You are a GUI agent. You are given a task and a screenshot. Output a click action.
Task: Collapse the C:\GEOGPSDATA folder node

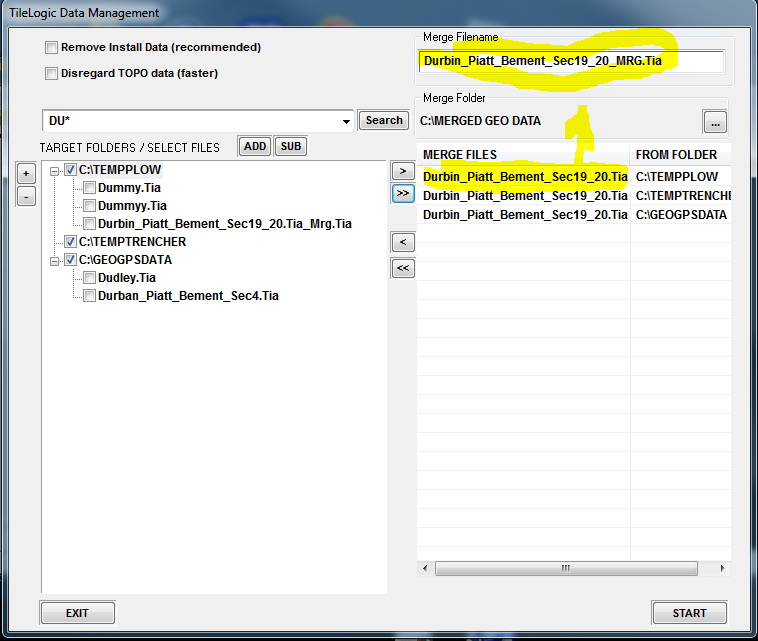(55, 260)
